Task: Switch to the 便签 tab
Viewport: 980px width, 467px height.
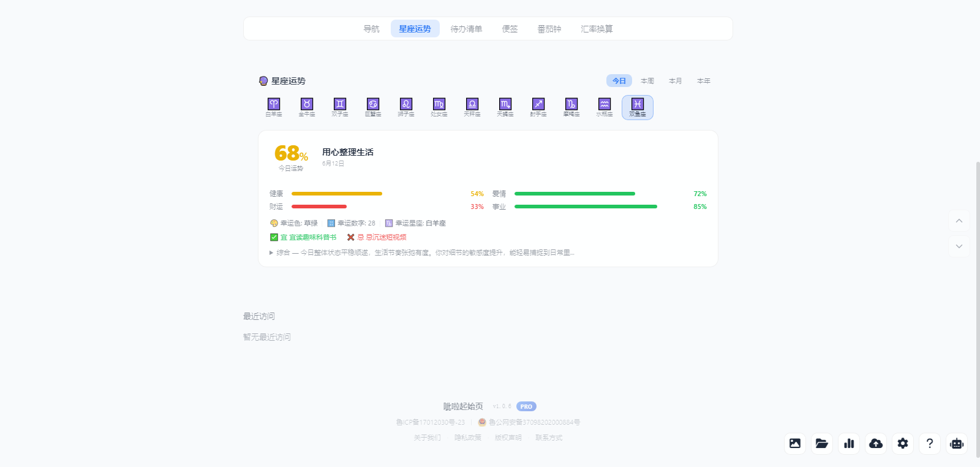Action: (510, 29)
